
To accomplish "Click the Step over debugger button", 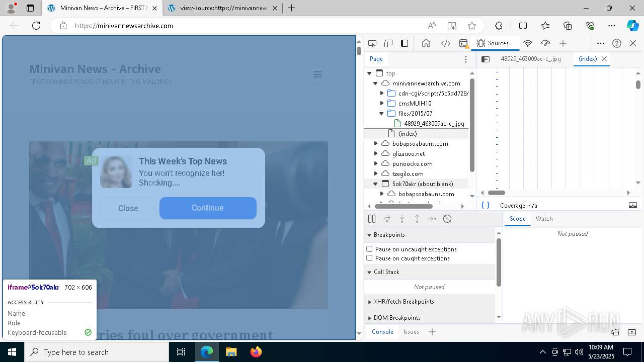I will pyautogui.click(x=387, y=219).
